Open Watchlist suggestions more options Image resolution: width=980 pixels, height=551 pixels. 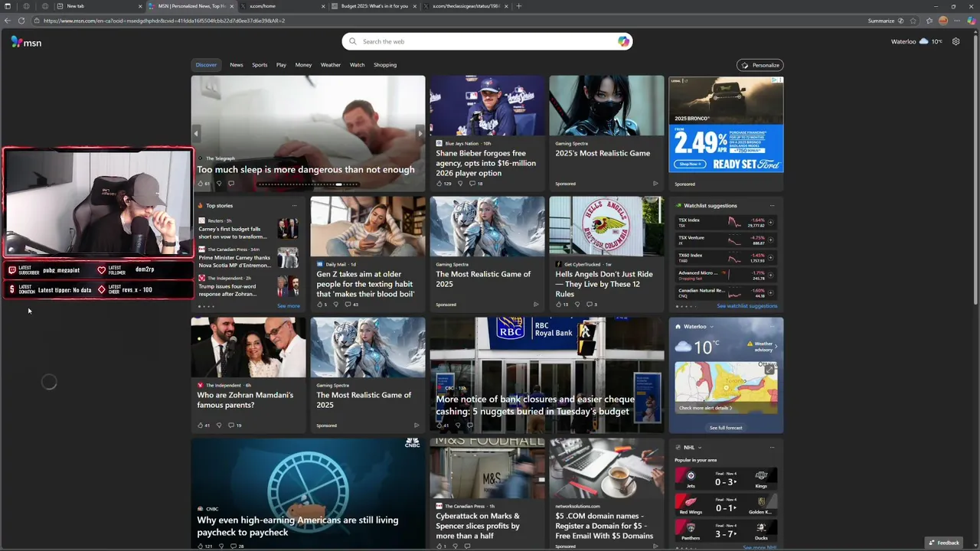772,206
